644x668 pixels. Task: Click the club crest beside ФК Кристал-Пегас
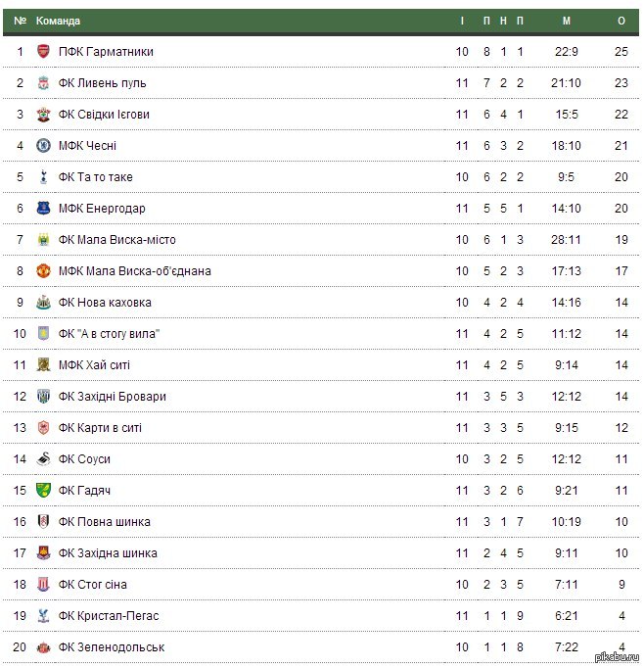(x=43, y=615)
